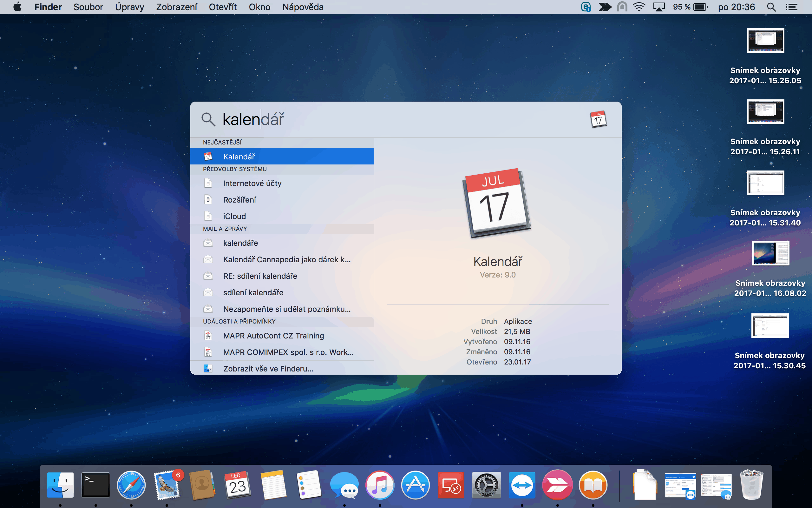
Task: Click large Kalendář preview icon
Action: pyautogui.click(x=497, y=203)
